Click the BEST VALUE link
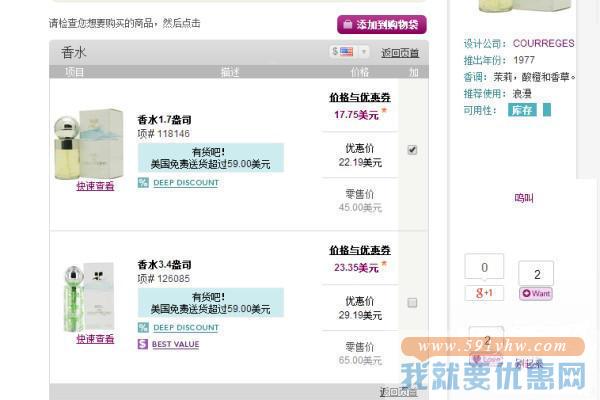Viewport: 600px width, 400px height. point(176,344)
